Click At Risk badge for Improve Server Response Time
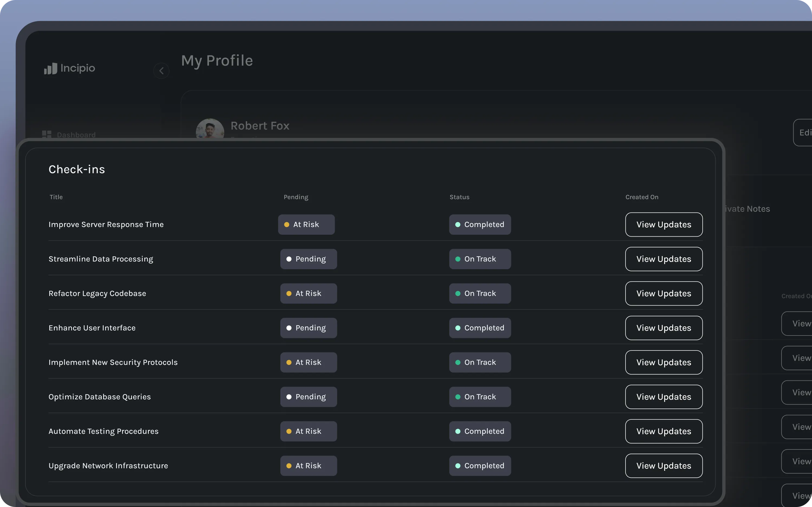 [306, 225]
